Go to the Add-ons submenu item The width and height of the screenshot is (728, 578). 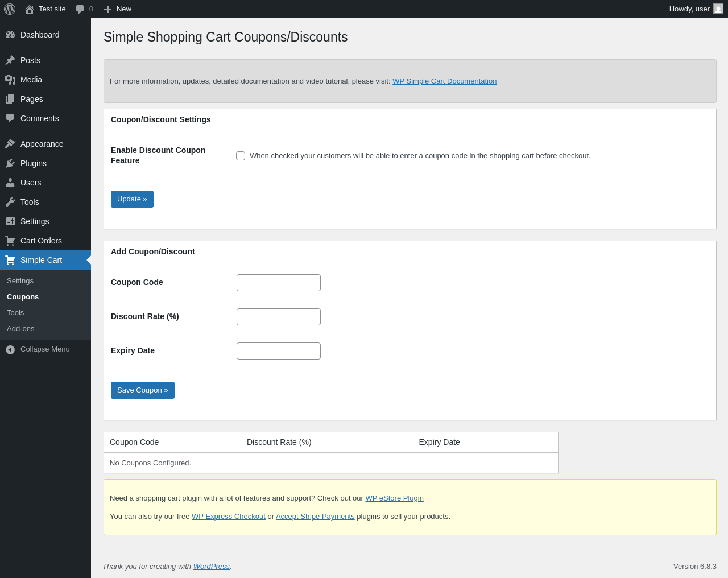click(20, 329)
